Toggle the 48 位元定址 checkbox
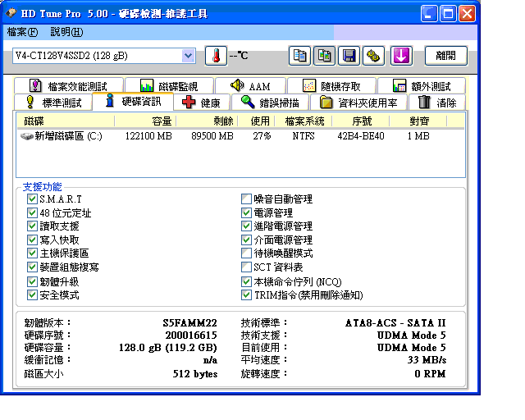This screenshot has height=420, width=525. [x=32, y=212]
